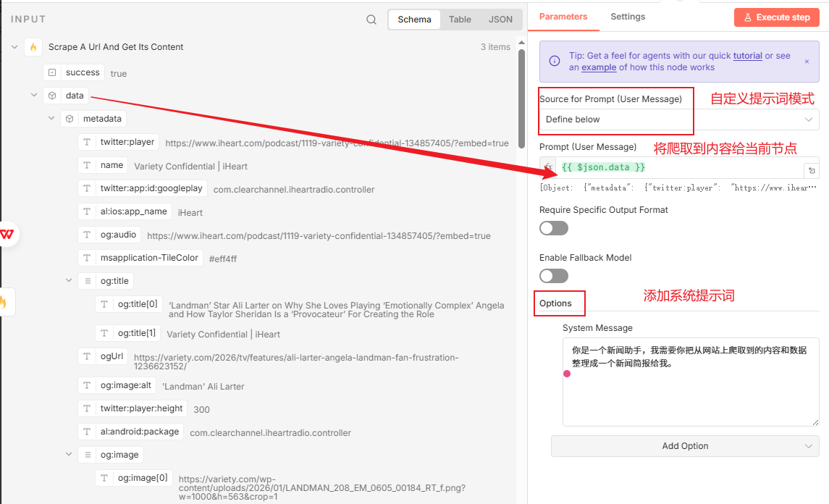829x504 pixels.
Task: Click the text resize handle of System Message box
Action: coord(815,422)
